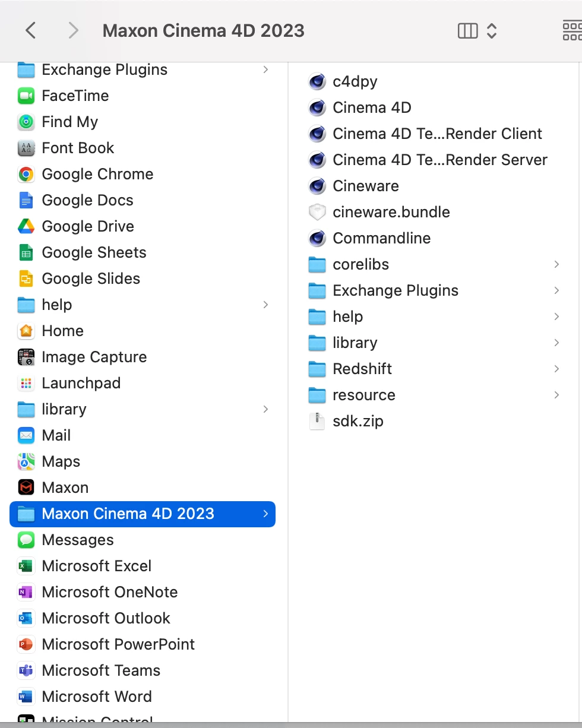Select library folder in right column

[355, 343]
